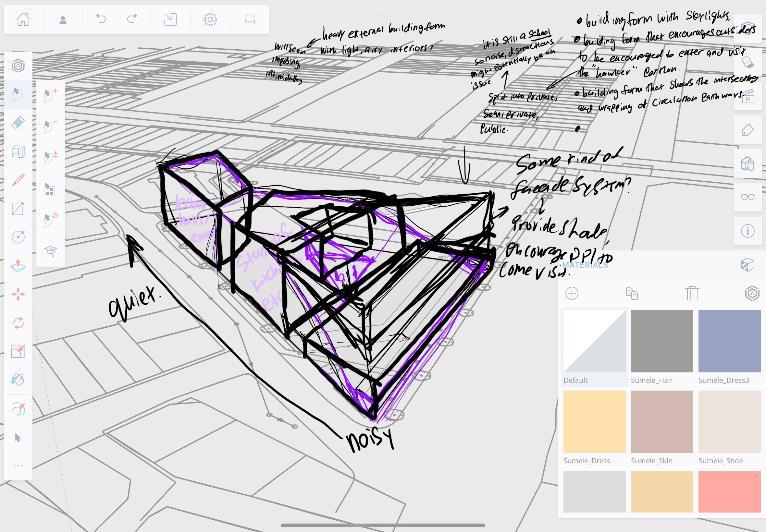This screenshot has width=766, height=532.
Task: Select the Default material swatch
Action: pos(595,341)
